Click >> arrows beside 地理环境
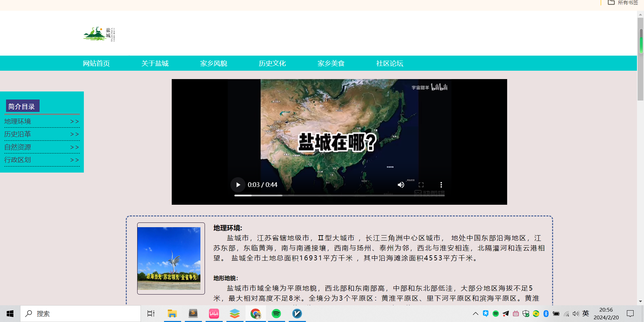This screenshot has height=322, width=644. (74, 122)
